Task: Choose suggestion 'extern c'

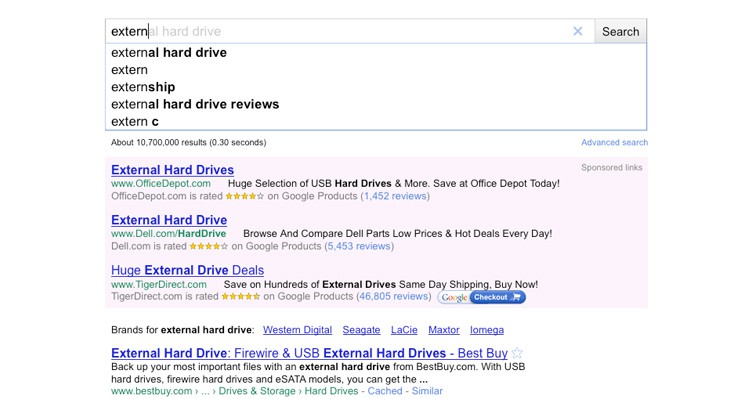Action: 376,122
